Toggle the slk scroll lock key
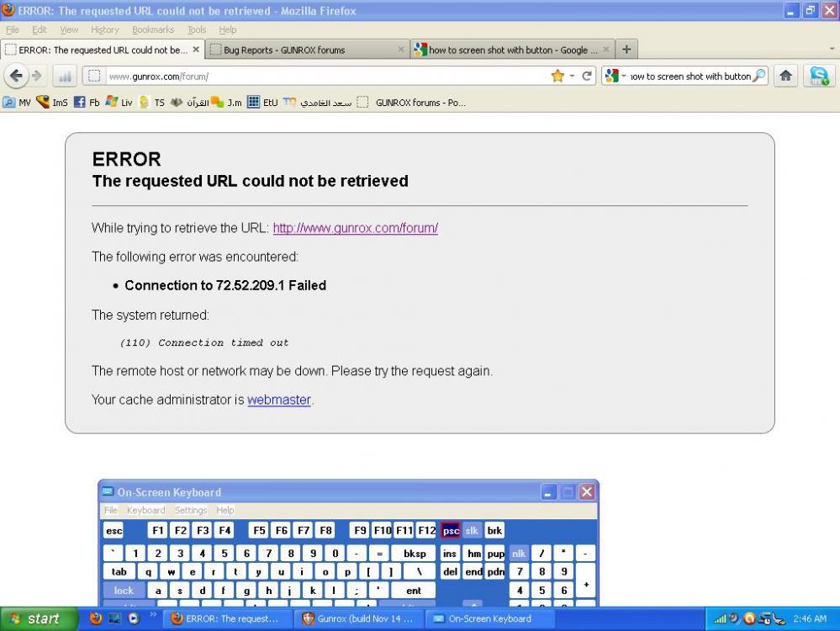840x631 pixels. 472,531
